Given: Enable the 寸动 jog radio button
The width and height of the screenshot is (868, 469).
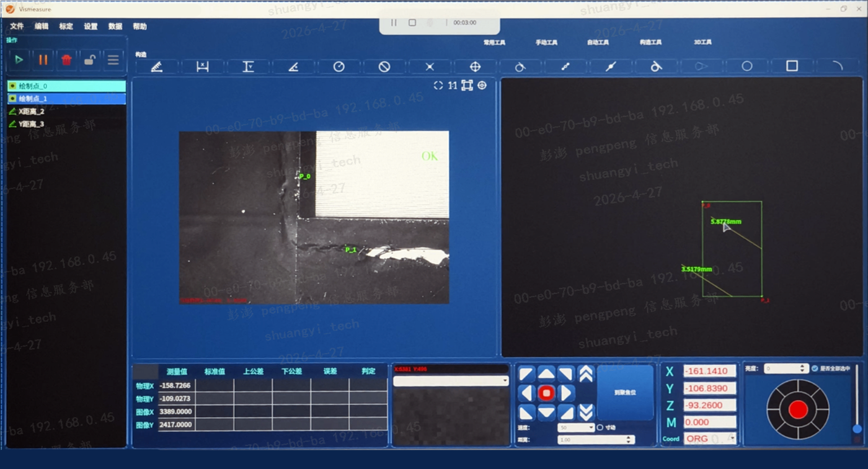Looking at the screenshot, I should pos(600,427).
